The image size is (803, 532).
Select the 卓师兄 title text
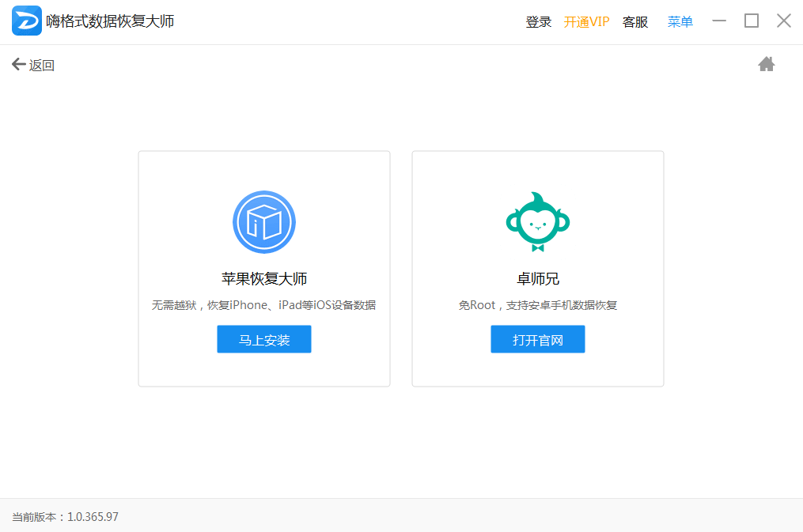click(538, 279)
